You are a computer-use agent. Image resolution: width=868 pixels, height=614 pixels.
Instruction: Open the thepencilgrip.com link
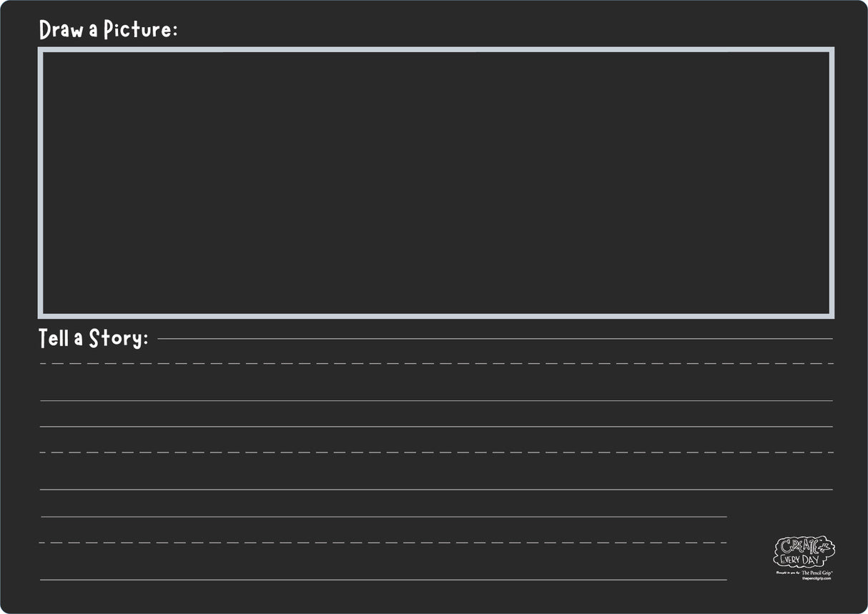point(816,578)
